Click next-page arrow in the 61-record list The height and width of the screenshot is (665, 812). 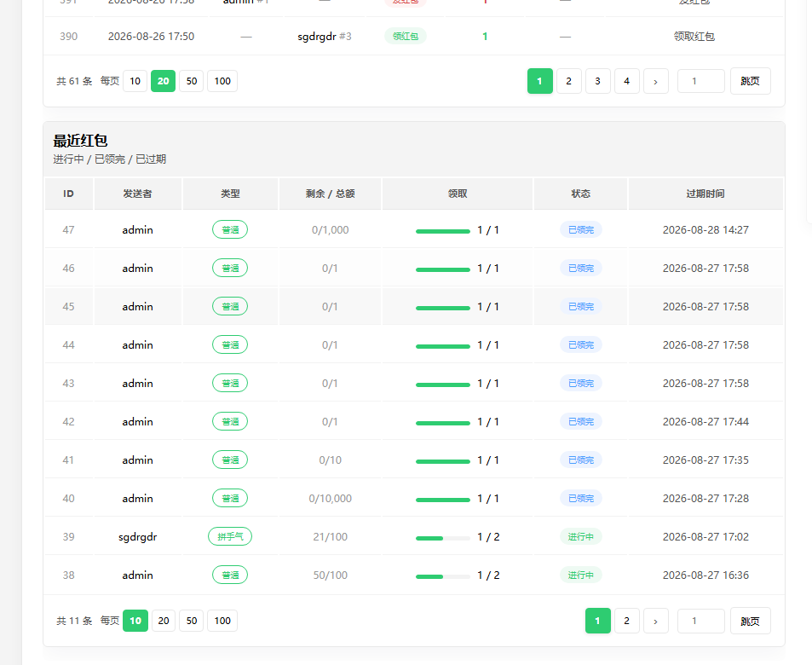655,81
